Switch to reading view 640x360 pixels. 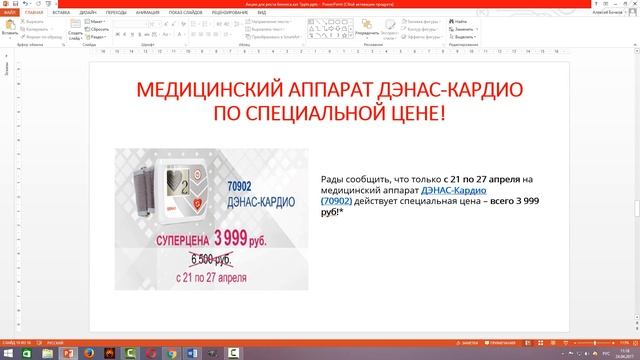(553, 343)
